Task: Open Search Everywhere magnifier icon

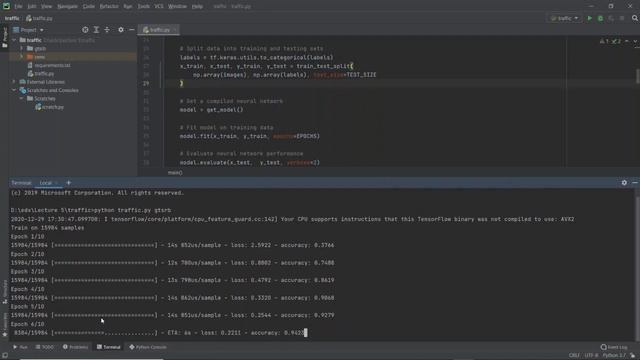Action: coord(635,18)
